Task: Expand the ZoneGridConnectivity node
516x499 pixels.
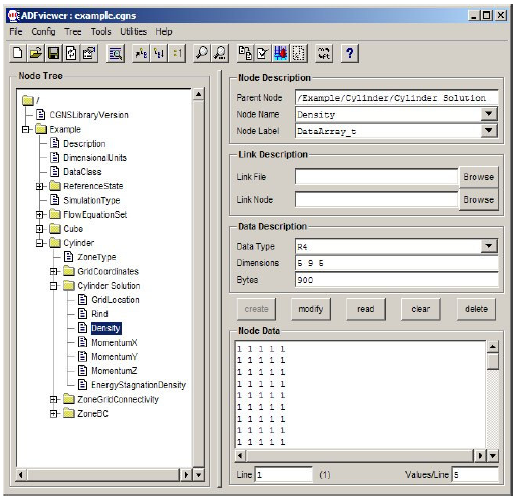Action: (53, 399)
